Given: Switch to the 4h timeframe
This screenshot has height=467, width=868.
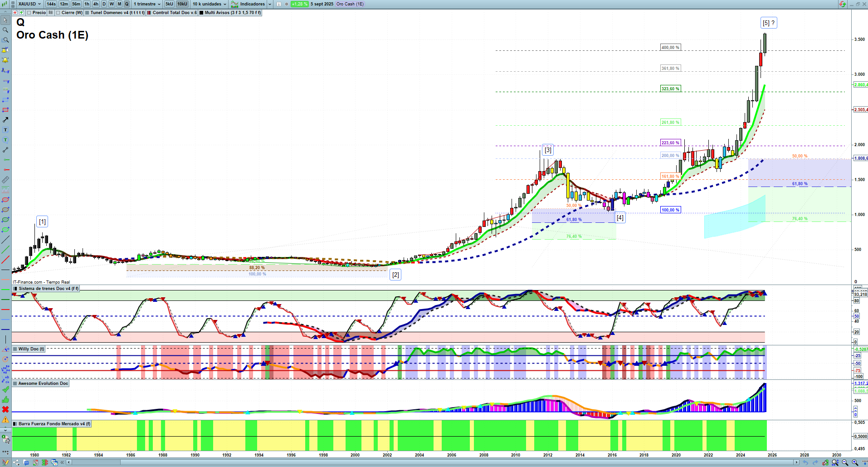Looking at the screenshot, I should (x=96, y=4).
